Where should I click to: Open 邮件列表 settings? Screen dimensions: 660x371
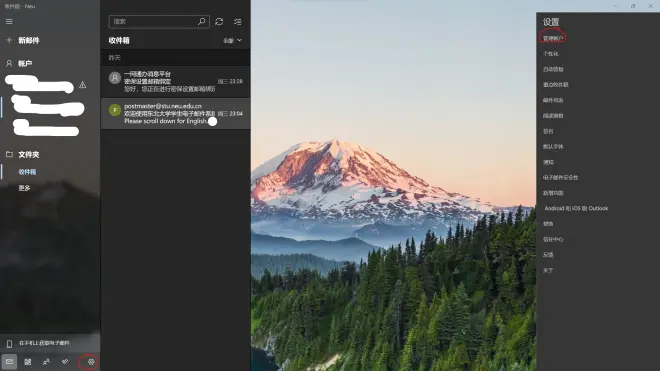[x=553, y=100]
